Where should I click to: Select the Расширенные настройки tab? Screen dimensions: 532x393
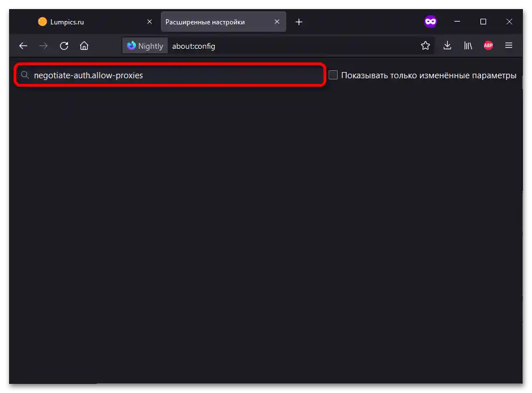[x=223, y=22]
